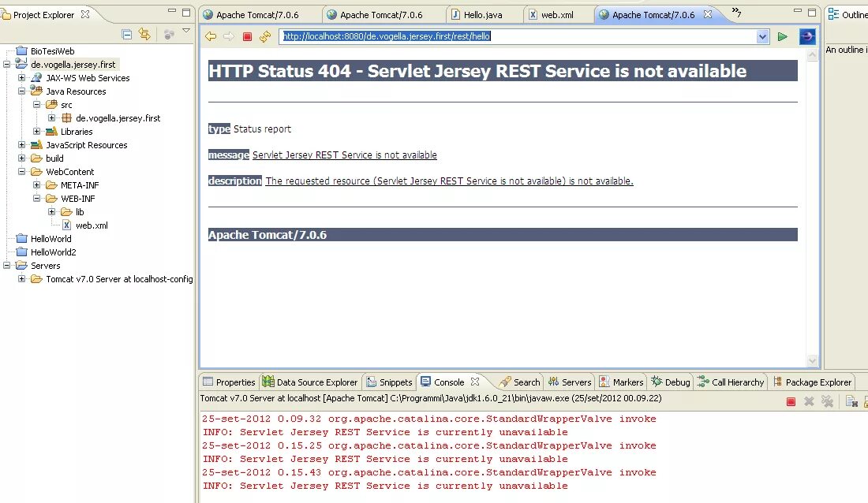The width and height of the screenshot is (868, 503).
Task: Select web.xml in Project Explorer tree
Action: (84, 225)
